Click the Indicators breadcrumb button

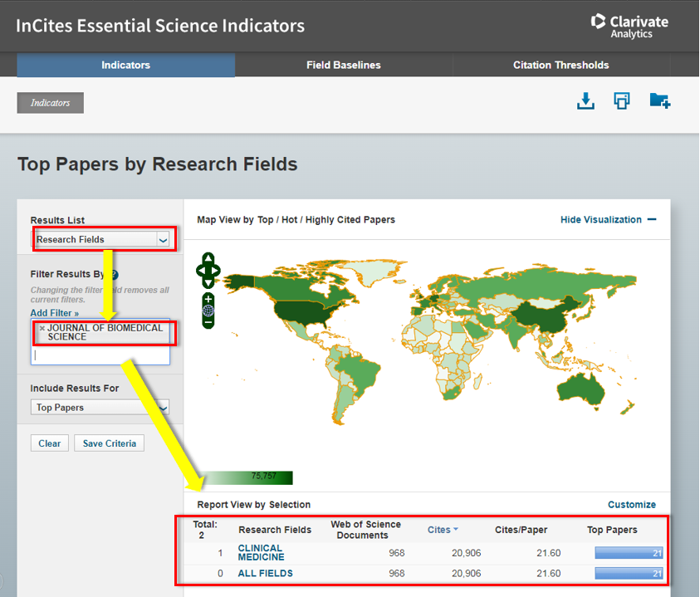[50, 103]
